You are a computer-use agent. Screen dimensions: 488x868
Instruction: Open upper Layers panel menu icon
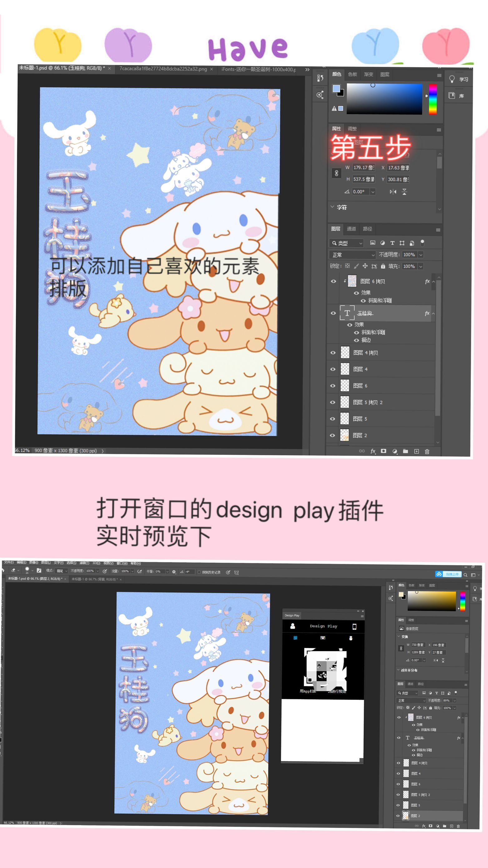(438, 230)
